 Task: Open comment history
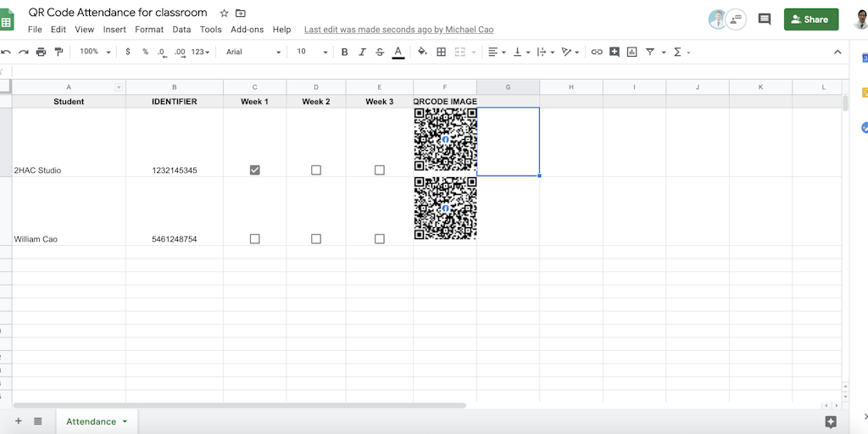(x=765, y=19)
